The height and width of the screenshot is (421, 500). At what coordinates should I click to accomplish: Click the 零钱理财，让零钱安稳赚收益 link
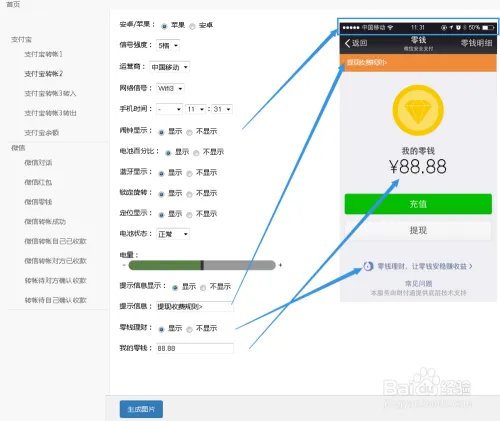(x=425, y=266)
